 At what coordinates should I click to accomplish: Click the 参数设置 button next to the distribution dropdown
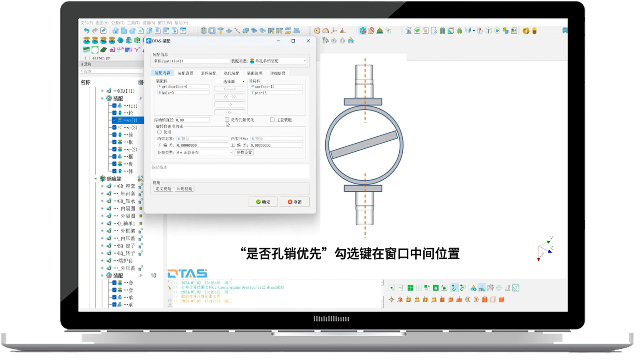coord(244,152)
